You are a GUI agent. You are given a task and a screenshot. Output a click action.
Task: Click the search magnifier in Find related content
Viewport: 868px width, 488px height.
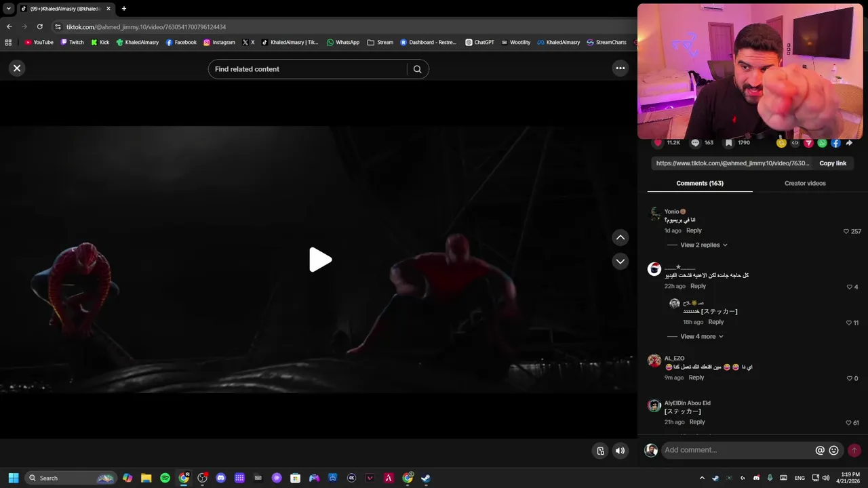pyautogui.click(x=417, y=69)
